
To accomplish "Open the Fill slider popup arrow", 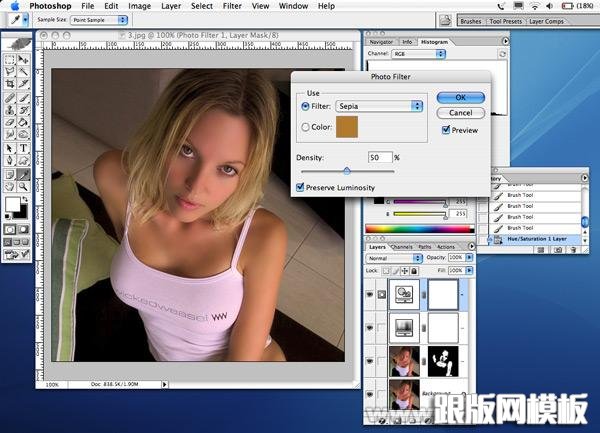I will (x=469, y=270).
